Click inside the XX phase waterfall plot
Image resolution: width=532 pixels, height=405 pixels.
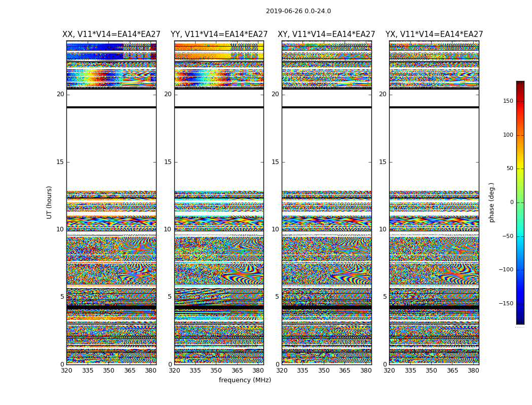pyautogui.click(x=111, y=202)
